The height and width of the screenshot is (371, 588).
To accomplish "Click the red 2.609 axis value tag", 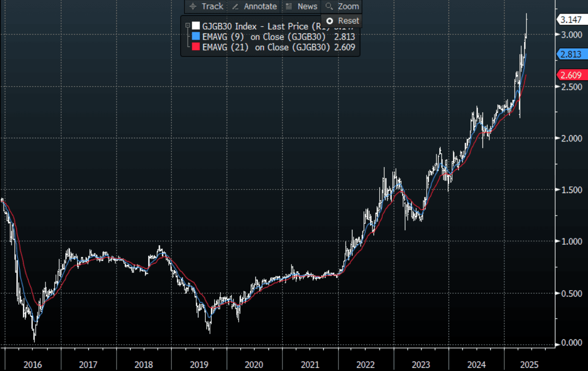I will click(x=571, y=75).
